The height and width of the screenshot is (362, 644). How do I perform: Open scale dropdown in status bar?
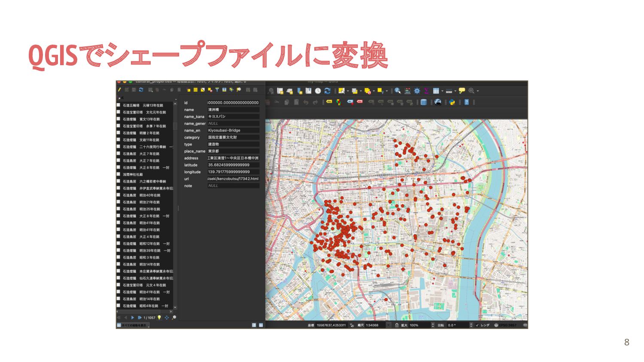389,325
